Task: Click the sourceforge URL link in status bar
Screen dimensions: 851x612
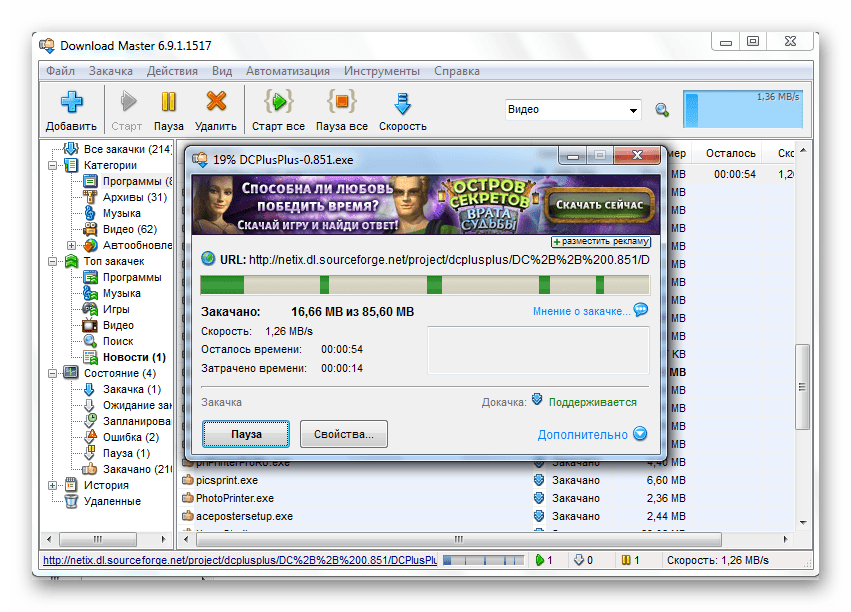Action: click(240, 560)
